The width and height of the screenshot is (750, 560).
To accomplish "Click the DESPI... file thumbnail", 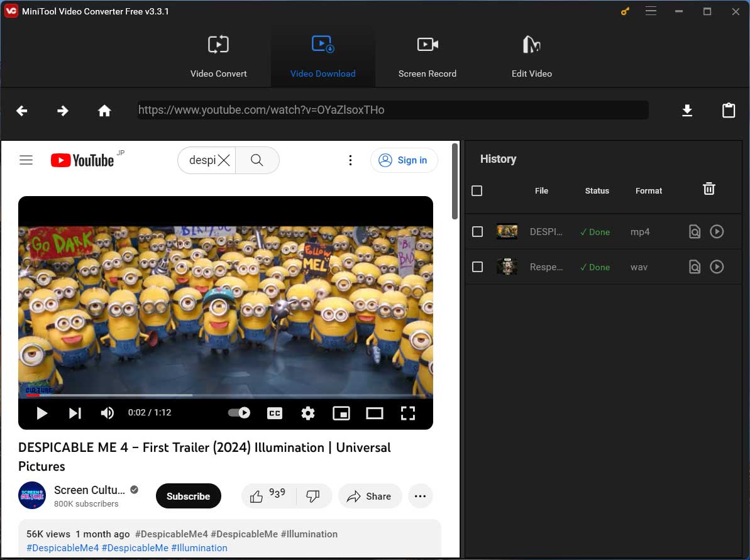I will point(507,232).
